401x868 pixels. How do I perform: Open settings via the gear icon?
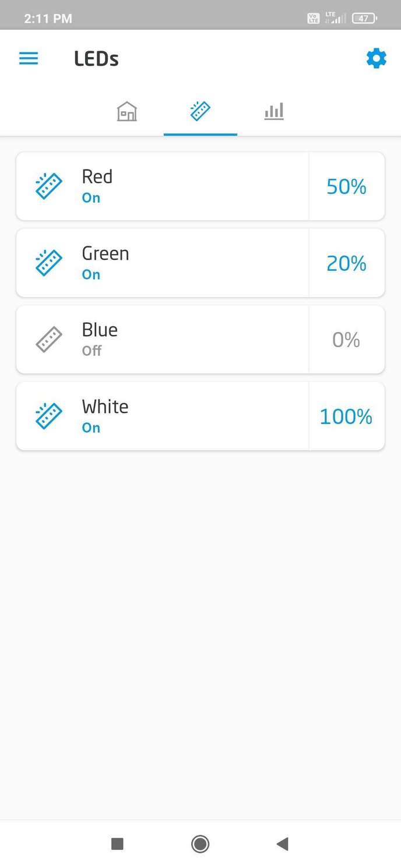tap(376, 59)
